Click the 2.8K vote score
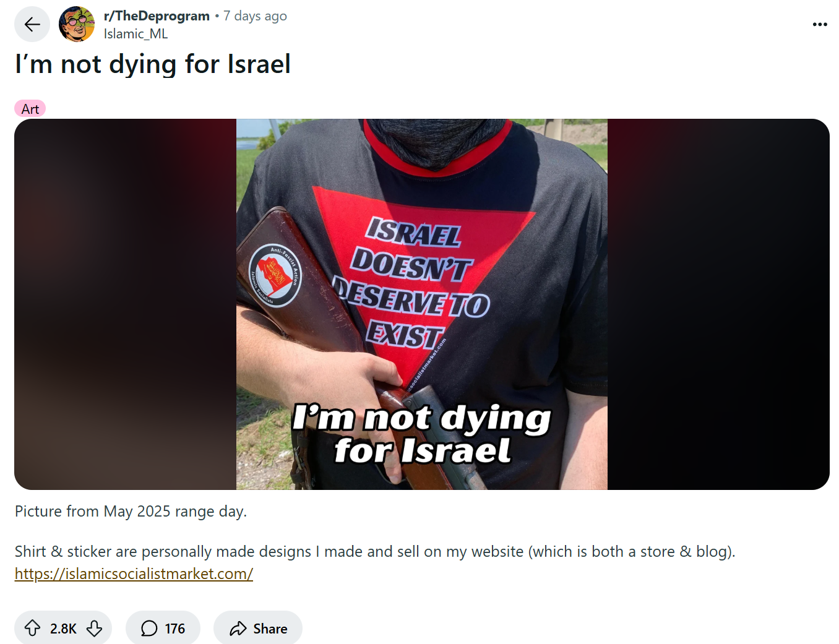The width and height of the screenshot is (839, 644). pos(63,629)
